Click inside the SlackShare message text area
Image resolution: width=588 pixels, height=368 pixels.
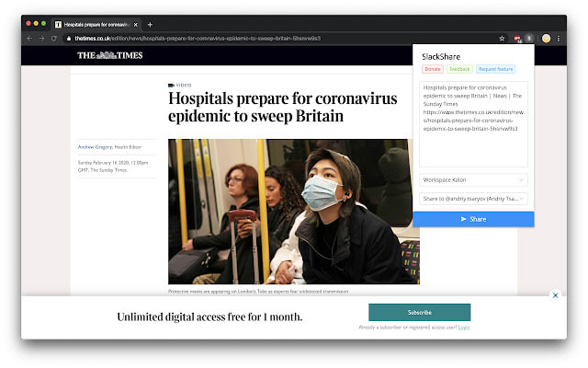click(473, 124)
